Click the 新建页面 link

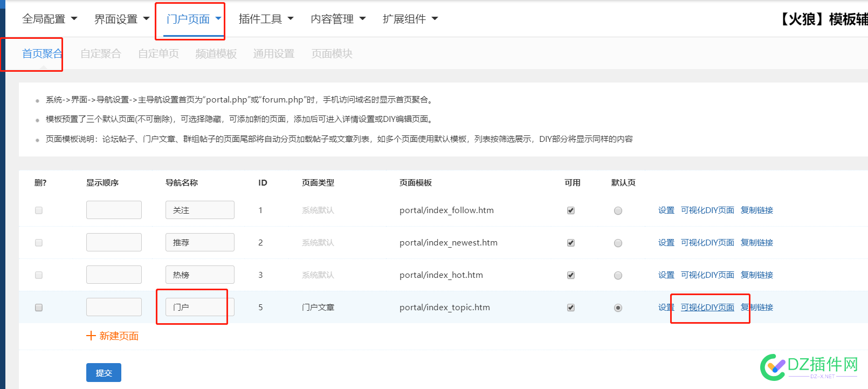pos(119,336)
